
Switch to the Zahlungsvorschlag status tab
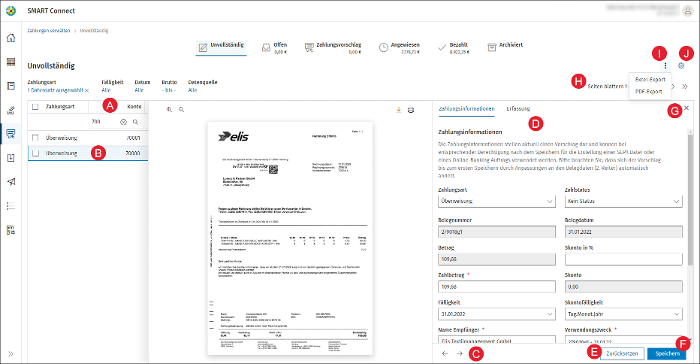pos(333,47)
